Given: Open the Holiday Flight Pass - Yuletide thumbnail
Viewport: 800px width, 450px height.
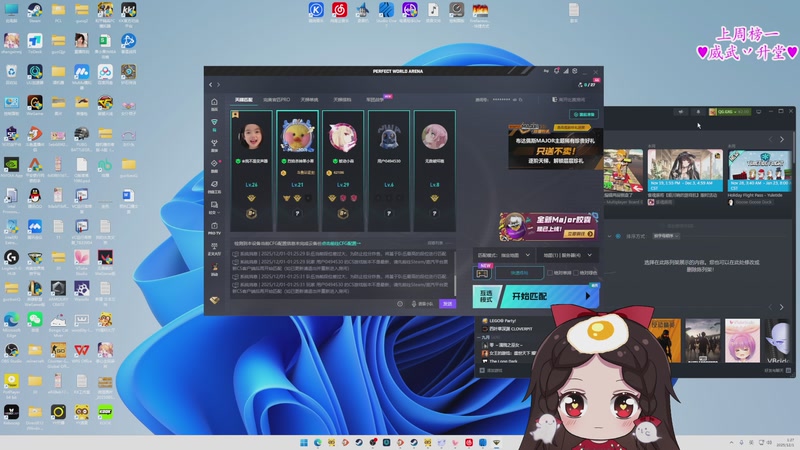Looking at the screenshot, I should pyautogui.click(x=760, y=170).
